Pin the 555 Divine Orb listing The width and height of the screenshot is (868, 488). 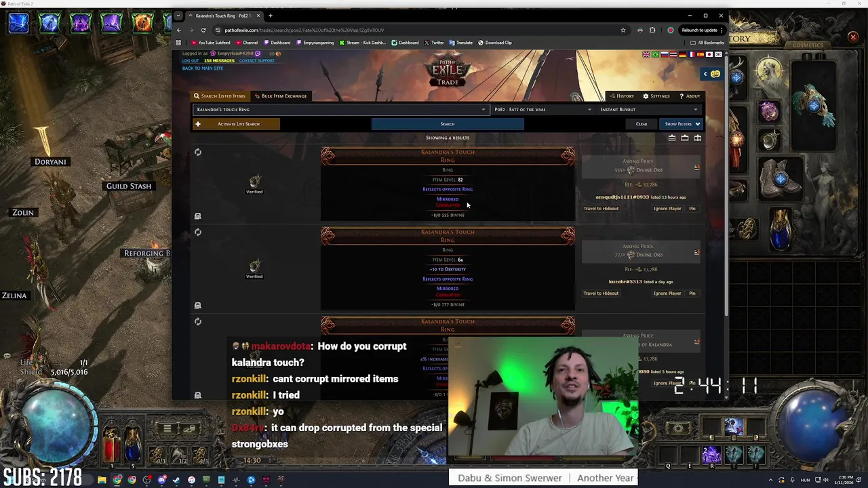click(x=692, y=209)
